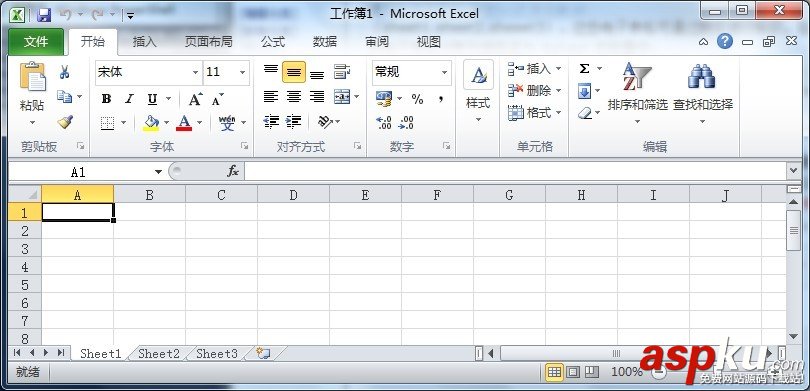The image size is (810, 391).
Task: Toggle Align Text Left
Action: point(271,97)
